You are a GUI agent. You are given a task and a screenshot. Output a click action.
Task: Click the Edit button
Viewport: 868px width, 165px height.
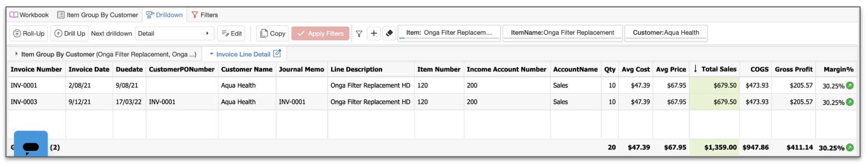click(x=232, y=34)
